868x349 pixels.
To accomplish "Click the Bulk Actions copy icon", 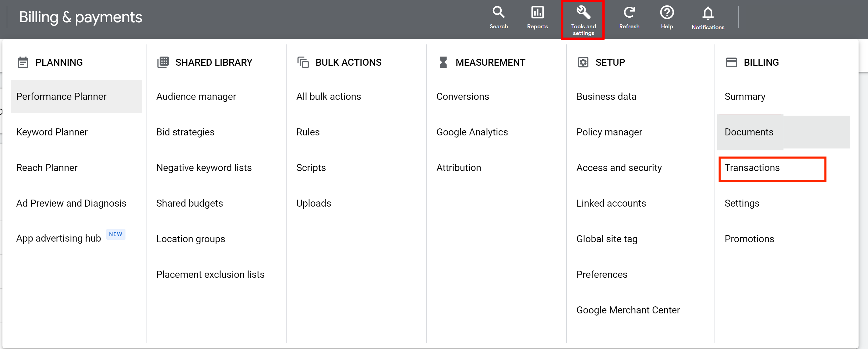I will coord(303,62).
